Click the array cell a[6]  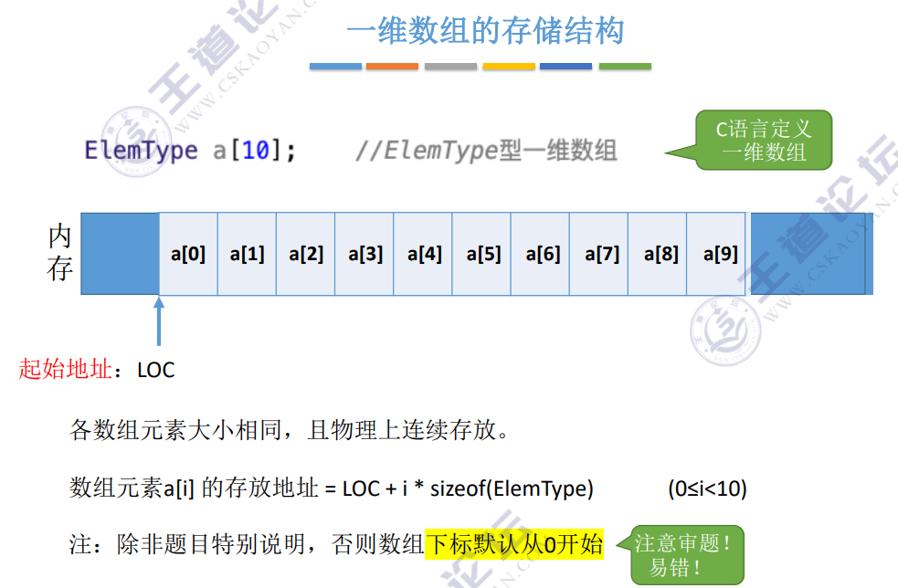coord(540,254)
